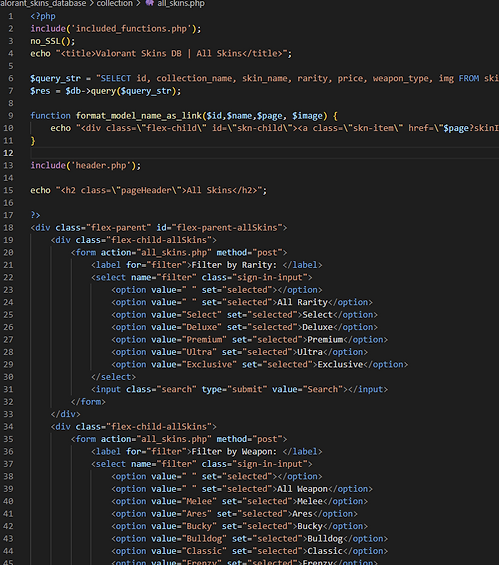This screenshot has width=499, height=565.
Task: Click the 'All Weapon' option text
Action: (x=302, y=489)
